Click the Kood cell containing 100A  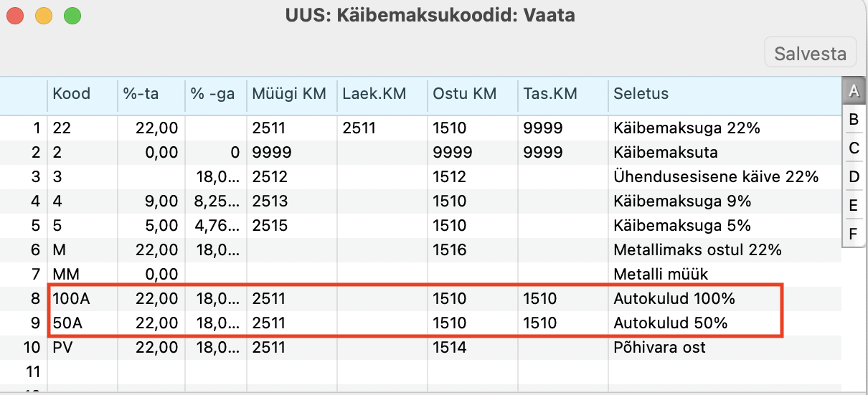tap(82, 299)
